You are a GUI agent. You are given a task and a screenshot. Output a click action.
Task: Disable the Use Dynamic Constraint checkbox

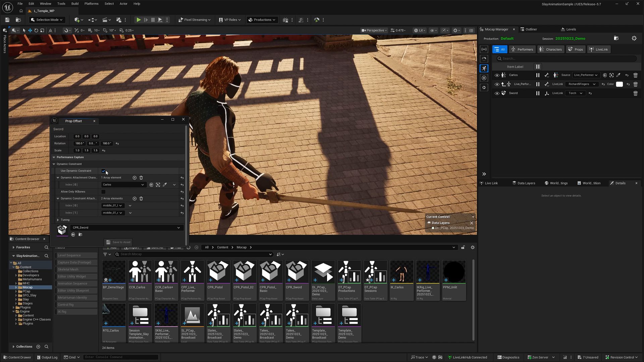(103, 171)
